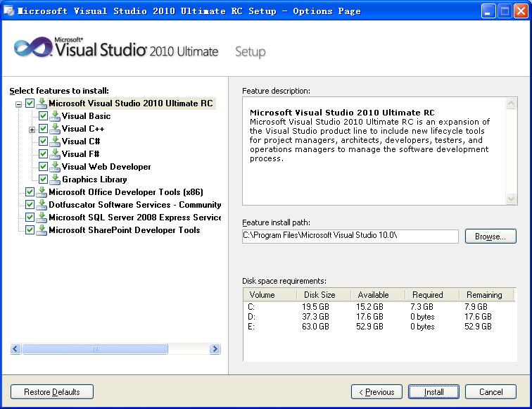532x409 pixels.
Task: Click the Browse... button
Action: (490, 237)
